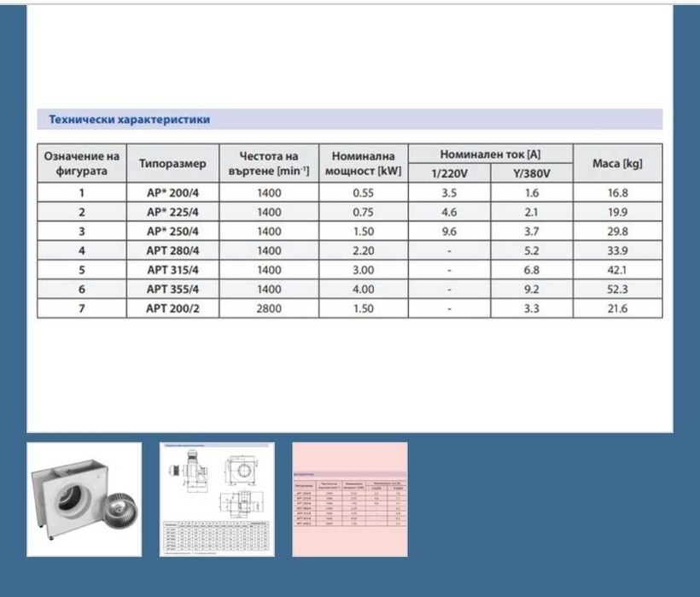
Task: Click the '3.00' power cell
Action: 364,270
